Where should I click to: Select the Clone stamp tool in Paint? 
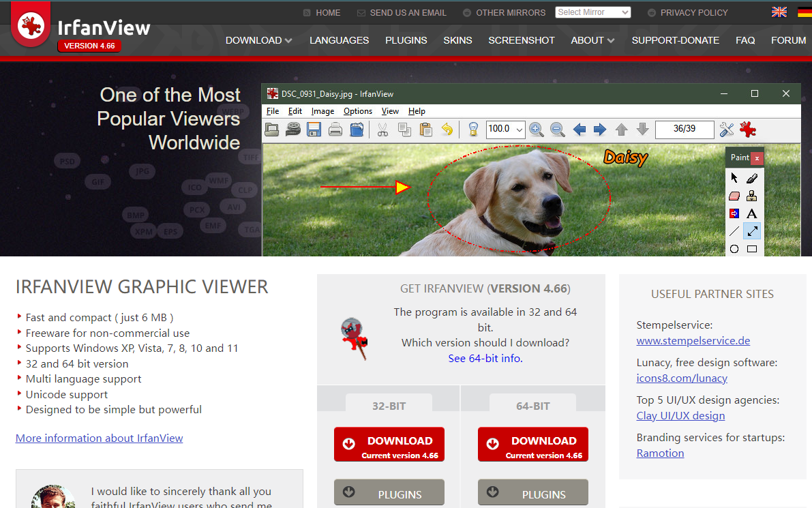752,196
